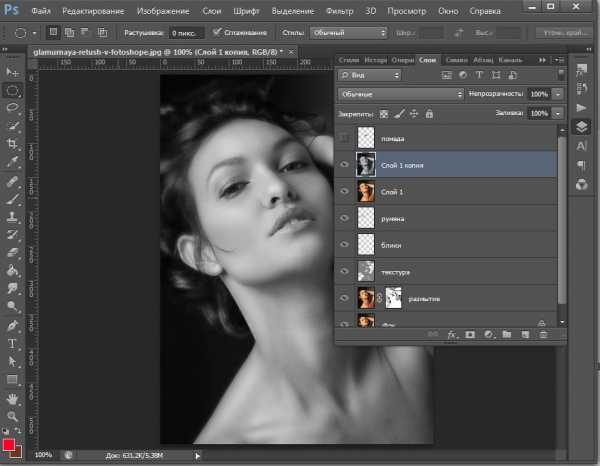
Task: Select the Lasso tool
Action: [x=12, y=108]
